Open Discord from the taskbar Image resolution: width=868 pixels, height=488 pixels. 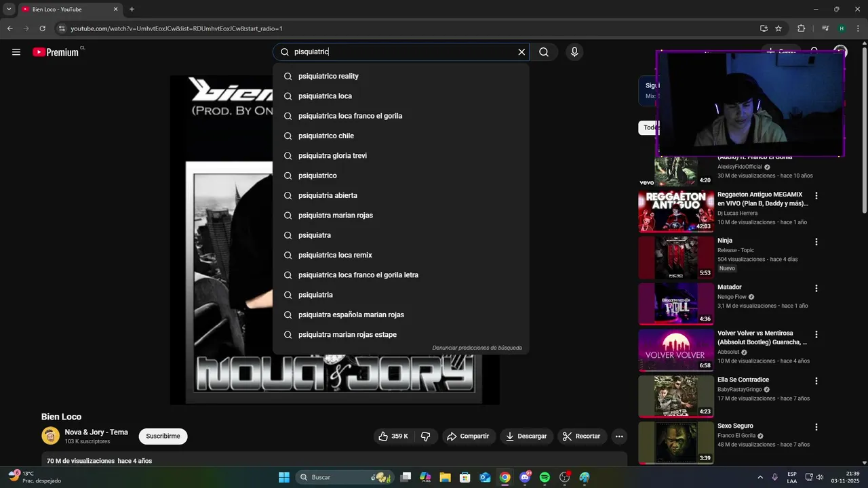click(525, 477)
